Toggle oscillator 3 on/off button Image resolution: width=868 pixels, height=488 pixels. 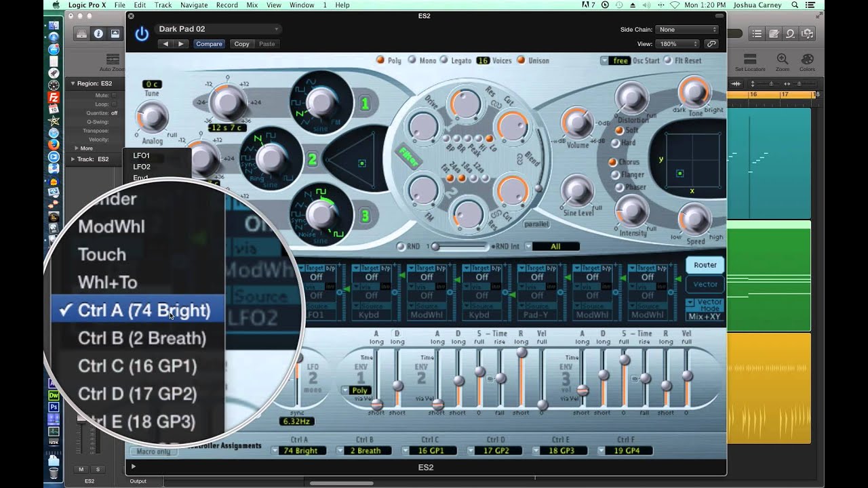point(365,216)
